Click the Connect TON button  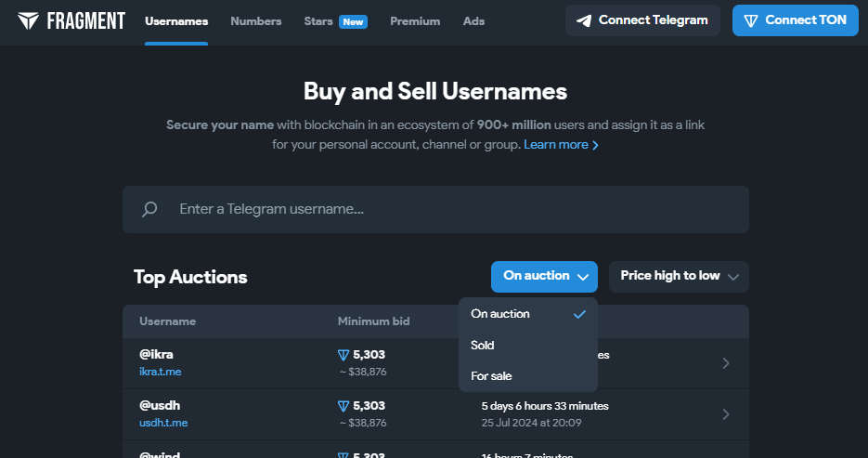pyautogui.click(x=796, y=20)
